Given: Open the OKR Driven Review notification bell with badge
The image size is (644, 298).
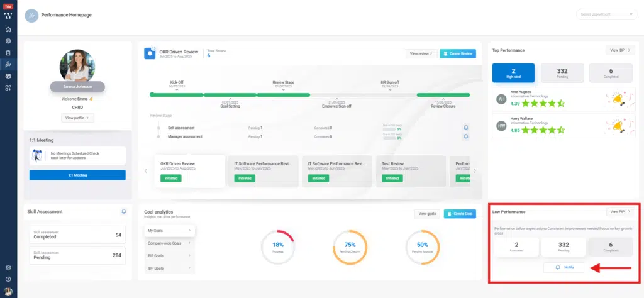Looking at the screenshot, I should pos(150,53).
